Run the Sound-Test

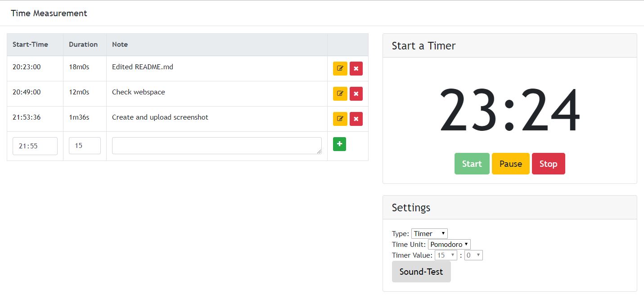[x=421, y=272]
